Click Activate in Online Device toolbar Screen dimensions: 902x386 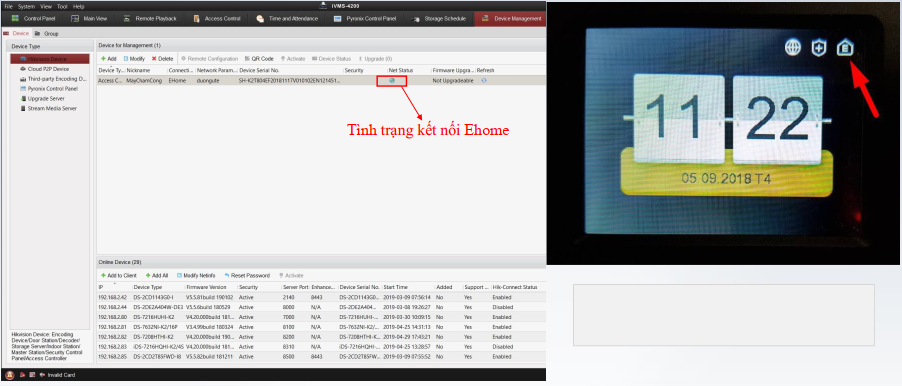click(x=291, y=276)
